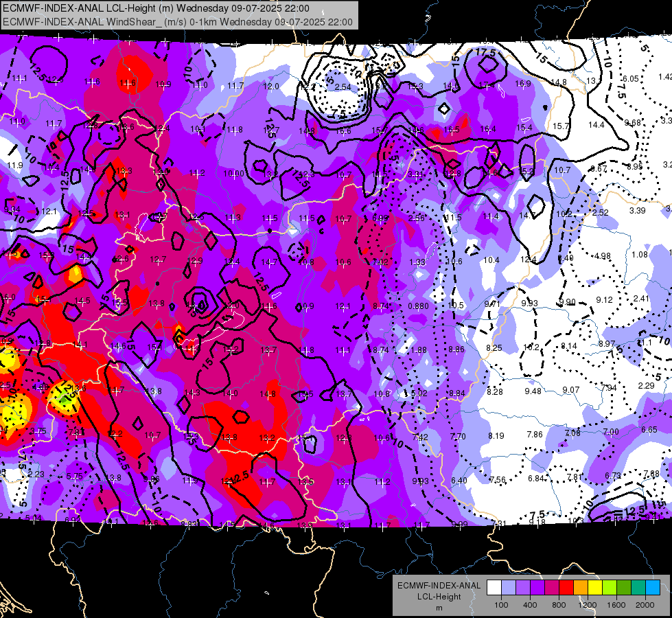672x618 pixels.
Task: Select the 6.84 grid value
Action: pos(536,478)
